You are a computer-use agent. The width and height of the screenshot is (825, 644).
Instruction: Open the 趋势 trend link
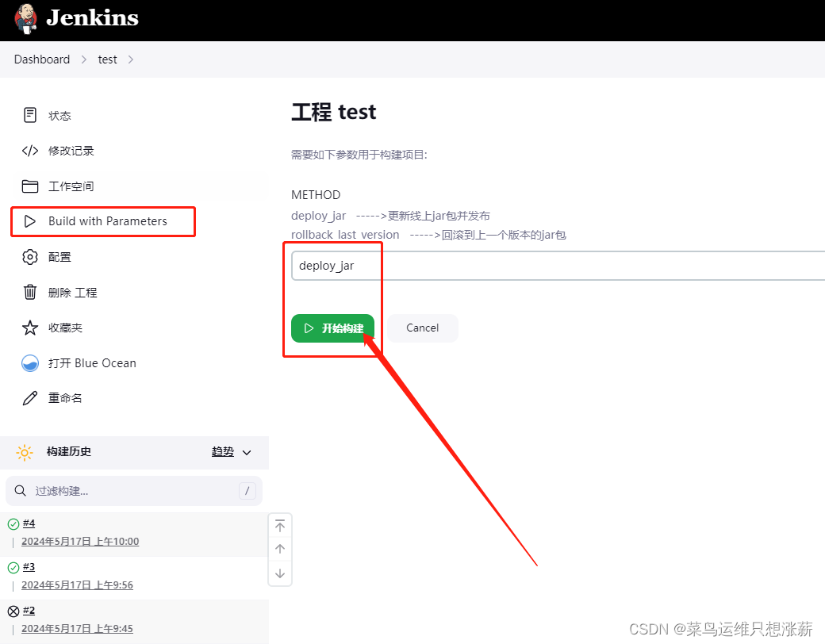point(223,452)
